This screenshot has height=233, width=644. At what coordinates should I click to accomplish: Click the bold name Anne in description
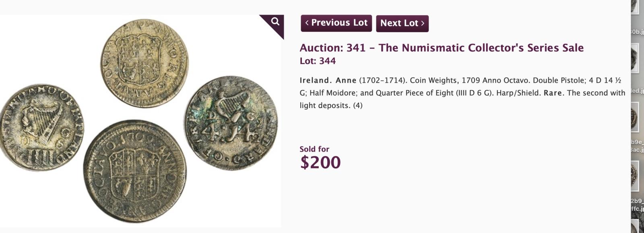click(346, 80)
